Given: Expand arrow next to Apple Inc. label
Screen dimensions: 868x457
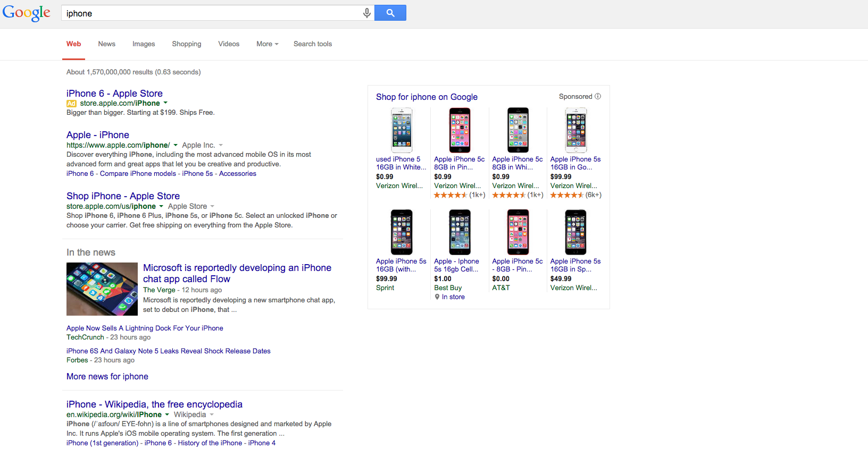Looking at the screenshot, I should click(x=221, y=145).
